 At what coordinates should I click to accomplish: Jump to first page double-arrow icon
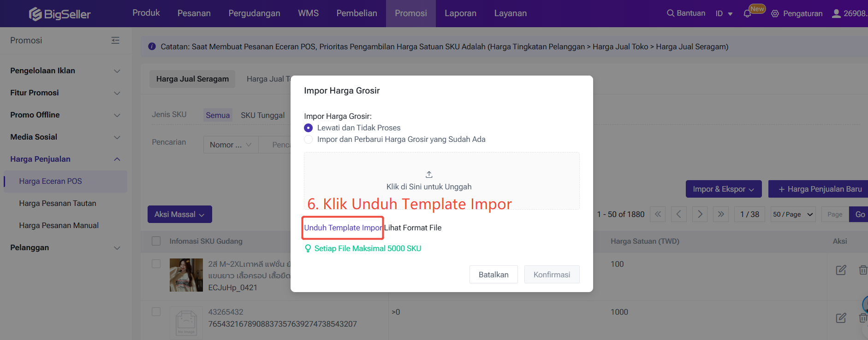[658, 214]
